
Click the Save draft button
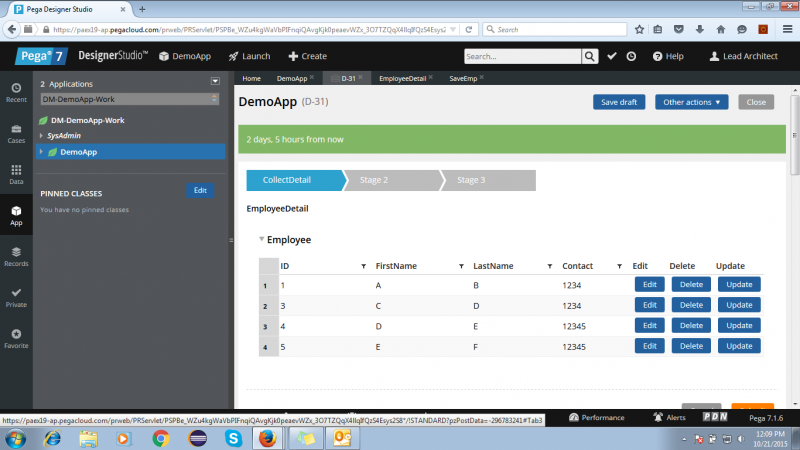pyautogui.click(x=619, y=102)
